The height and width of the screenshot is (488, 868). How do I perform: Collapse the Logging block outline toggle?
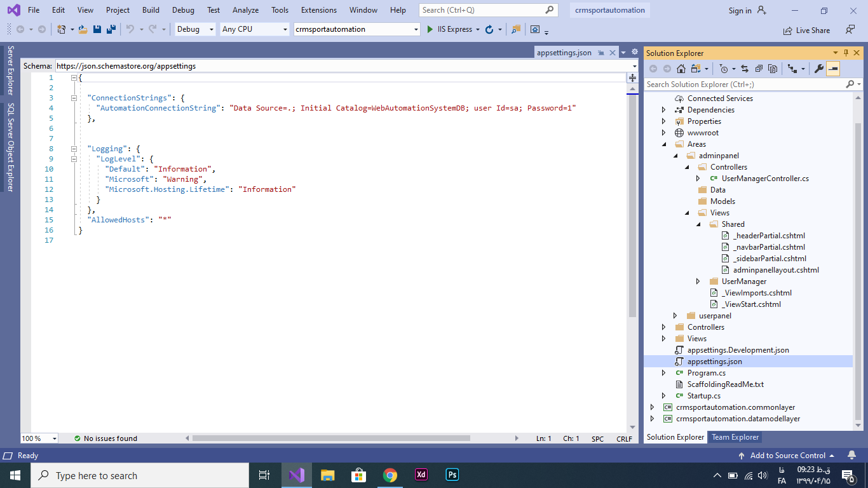pos(74,149)
